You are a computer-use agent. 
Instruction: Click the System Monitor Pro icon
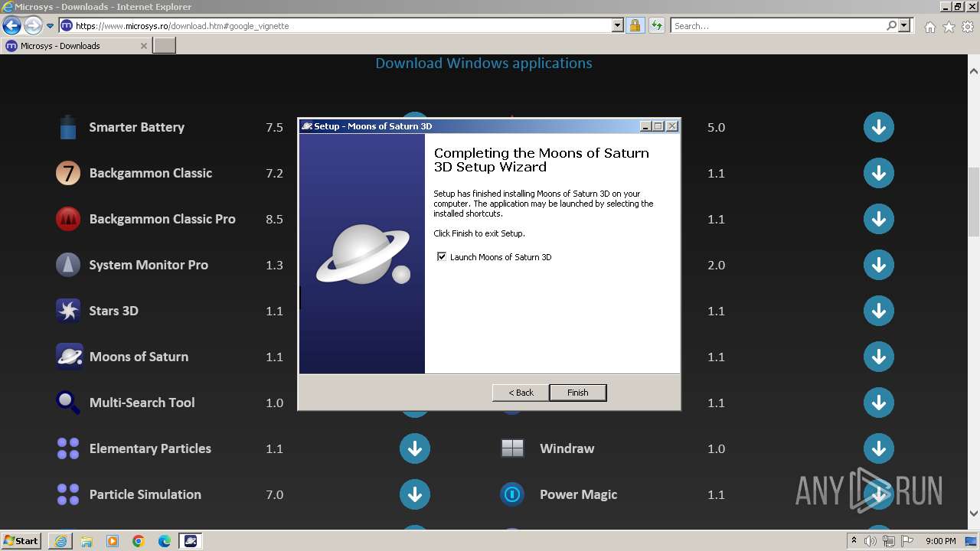pos(68,265)
